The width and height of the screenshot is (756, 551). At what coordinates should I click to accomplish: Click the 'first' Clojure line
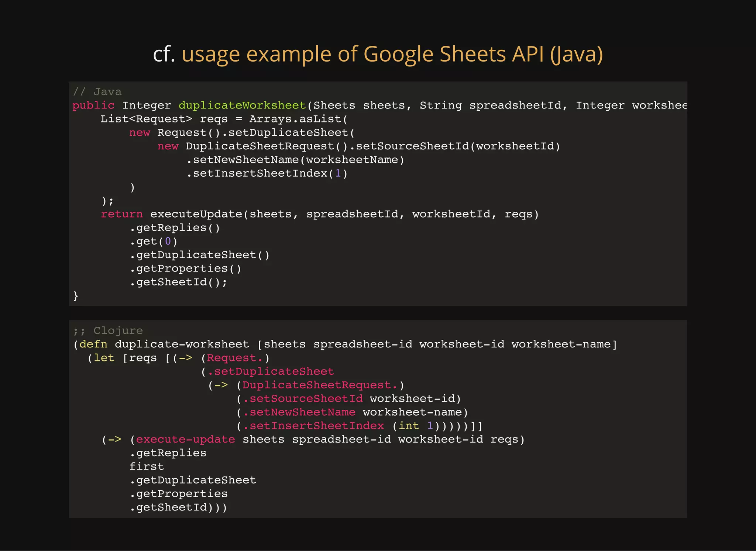click(147, 467)
